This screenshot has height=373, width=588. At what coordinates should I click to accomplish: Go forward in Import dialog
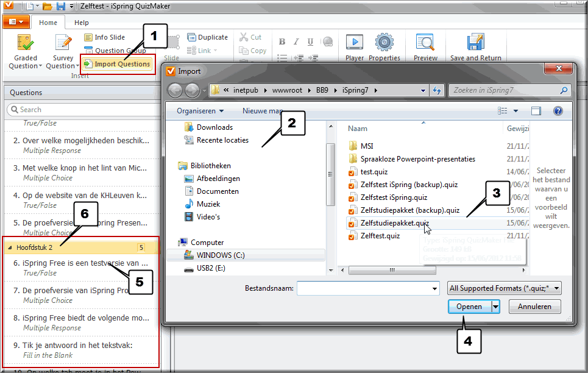pos(192,90)
